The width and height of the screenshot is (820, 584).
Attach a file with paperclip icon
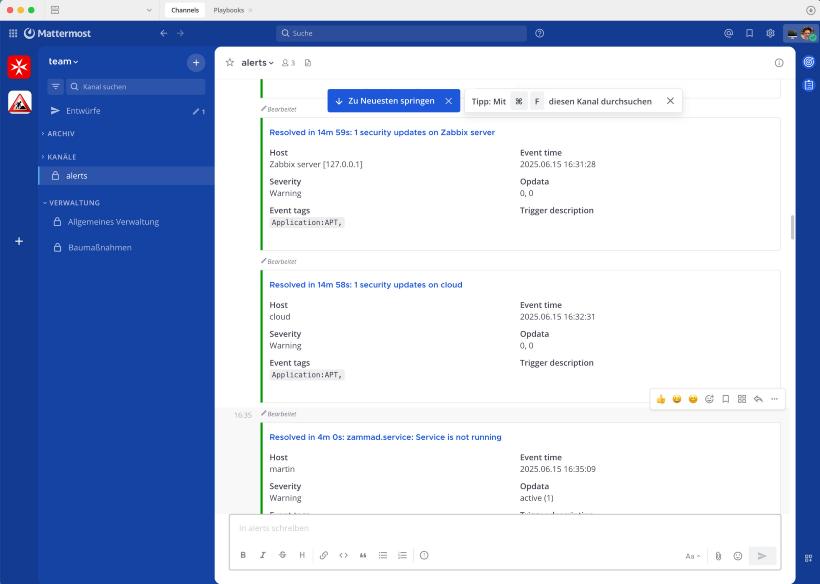(x=719, y=556)
